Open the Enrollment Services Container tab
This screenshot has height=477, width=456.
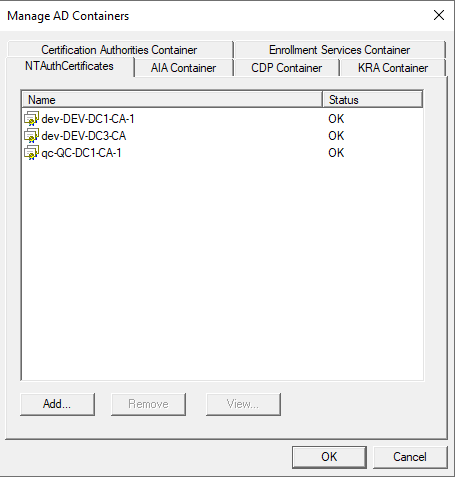click(x=339, y=50)
